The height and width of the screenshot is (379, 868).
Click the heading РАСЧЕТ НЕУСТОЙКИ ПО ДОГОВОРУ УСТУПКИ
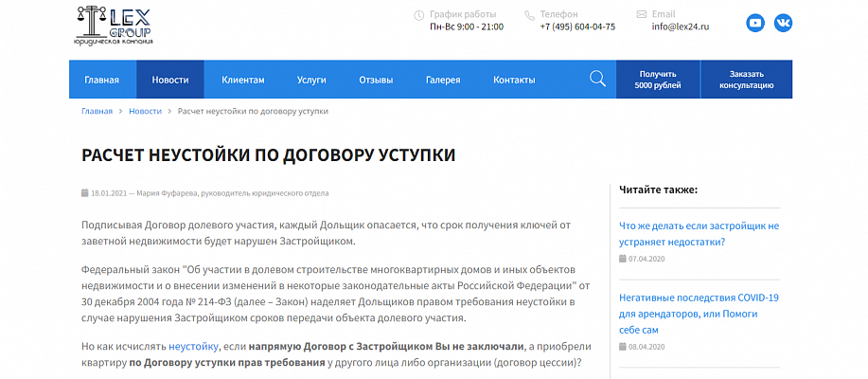pyautogui.click(x=269, y=155)
